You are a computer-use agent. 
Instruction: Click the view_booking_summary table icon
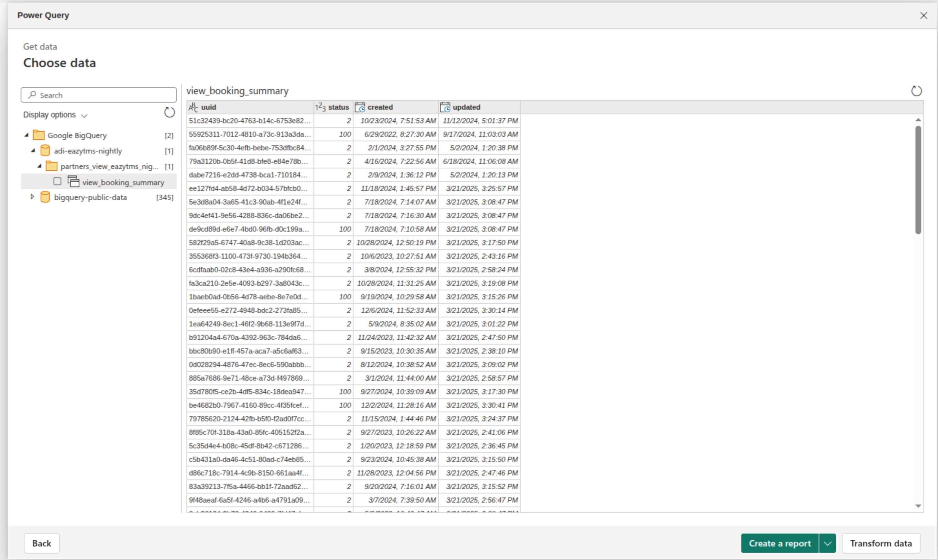tap(73, 182)
